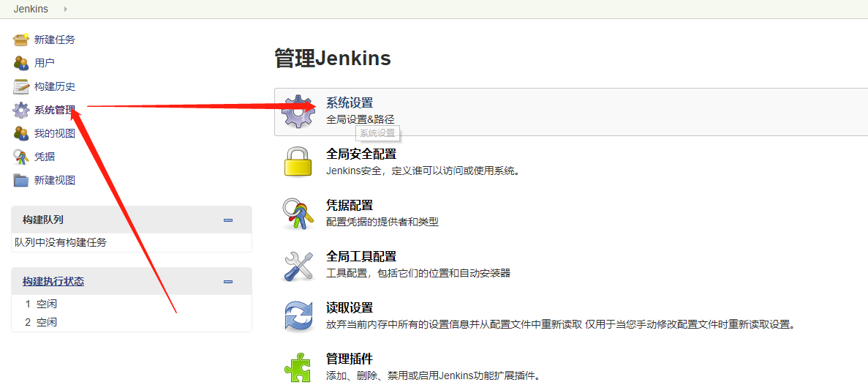
Task: Collapse the 构建执行状态 panel
Action: click(228, 282)
